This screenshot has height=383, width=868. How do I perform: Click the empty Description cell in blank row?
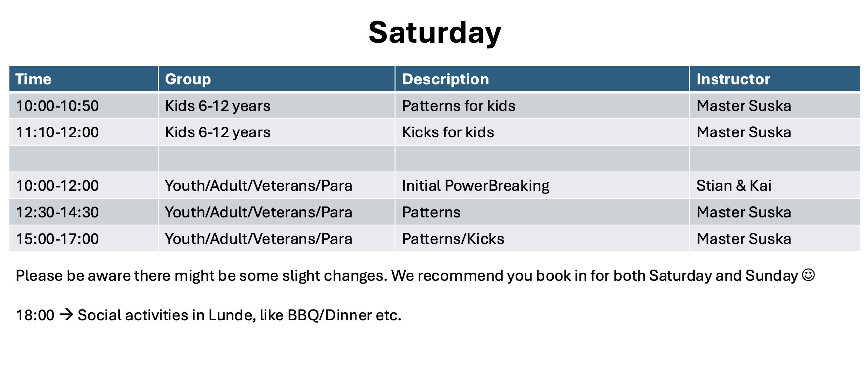[542, 159]
